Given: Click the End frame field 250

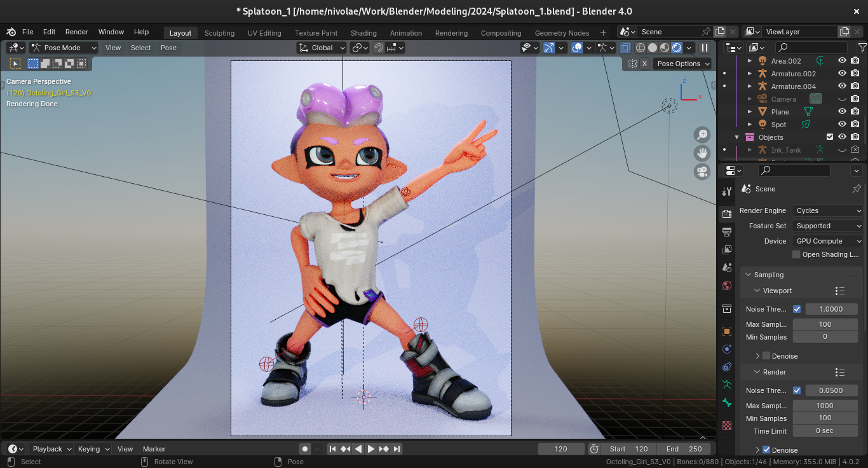Looking at the screenshot, I should point(685,449).
